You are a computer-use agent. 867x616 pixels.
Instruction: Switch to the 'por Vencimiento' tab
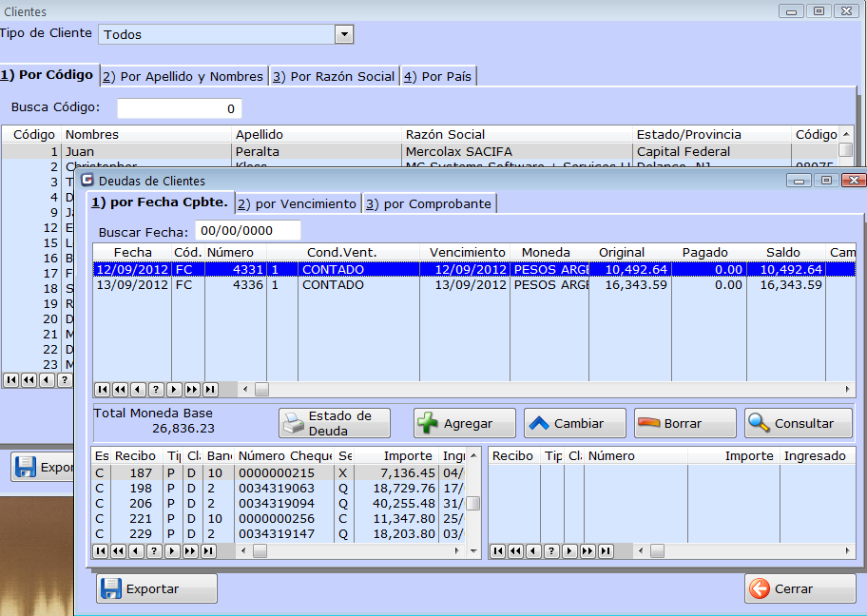tap(297, 203)
